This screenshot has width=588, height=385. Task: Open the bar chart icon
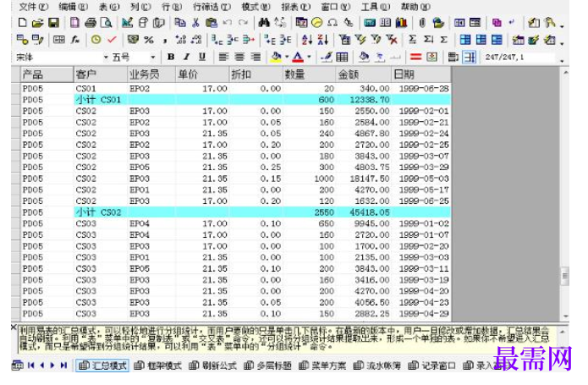pyautogui.click(x=401, y=23)
